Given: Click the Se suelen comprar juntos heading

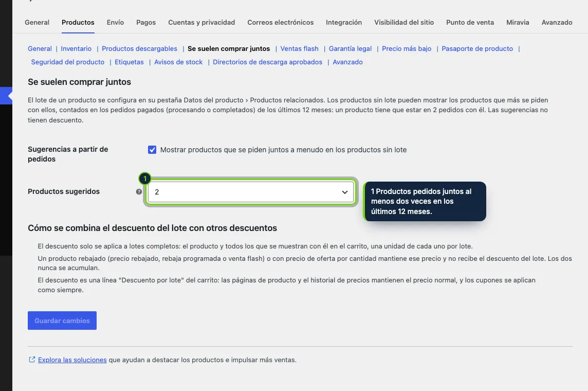Looking at the screenshot, I should 80,82.
